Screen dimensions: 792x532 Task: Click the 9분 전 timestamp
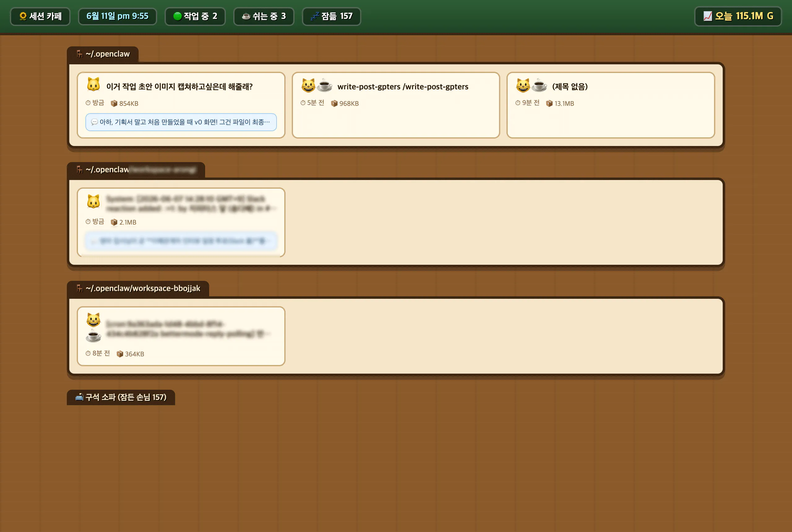tap(527, 103)
